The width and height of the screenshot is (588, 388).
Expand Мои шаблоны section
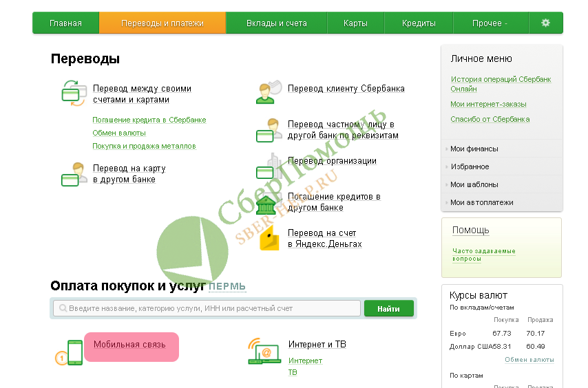[474, 184]
